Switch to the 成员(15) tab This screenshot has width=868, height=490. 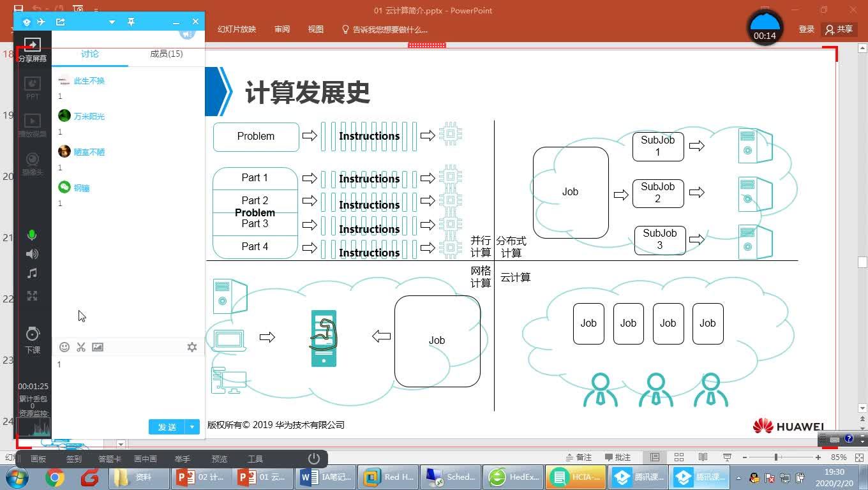click(167, 54)
